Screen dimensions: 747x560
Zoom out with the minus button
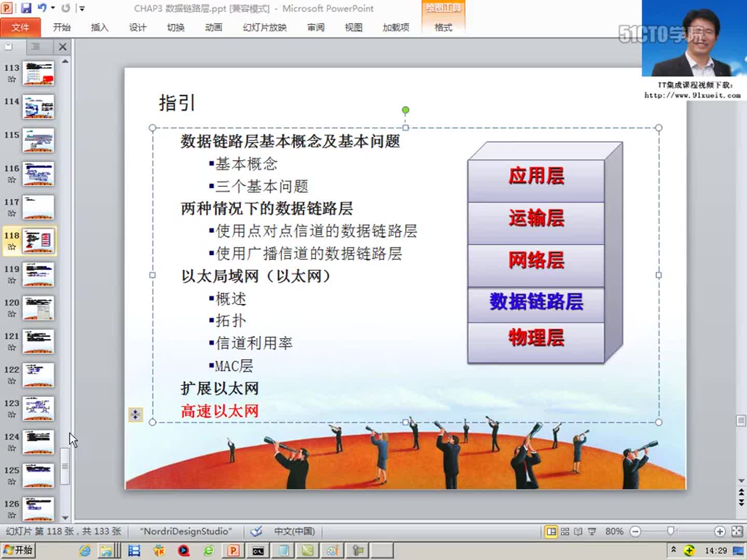pyautogui.click(x=635, y=531)
